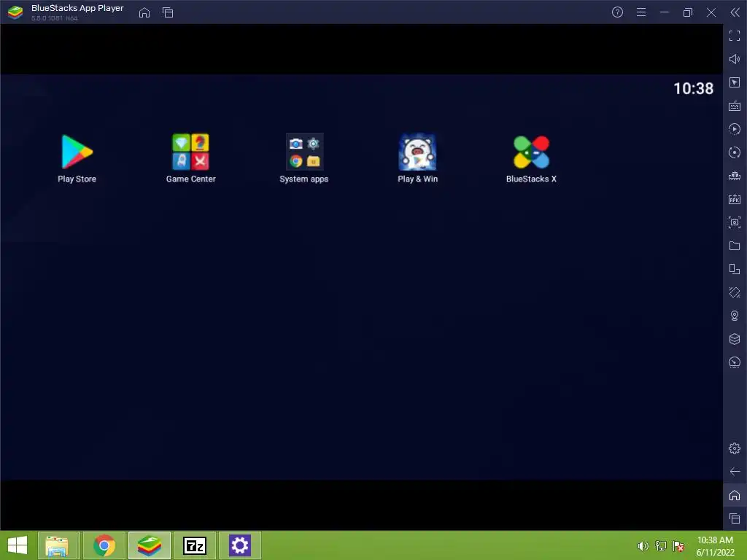This screenshot has width=747, height=560.
Task: Collapse the side toolbar with double chevron
Action: 735,12
